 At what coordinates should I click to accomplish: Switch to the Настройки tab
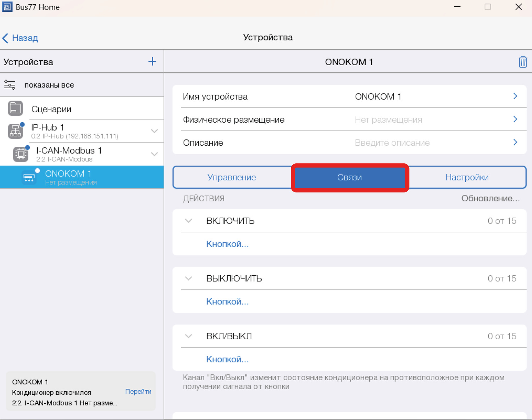467,177
